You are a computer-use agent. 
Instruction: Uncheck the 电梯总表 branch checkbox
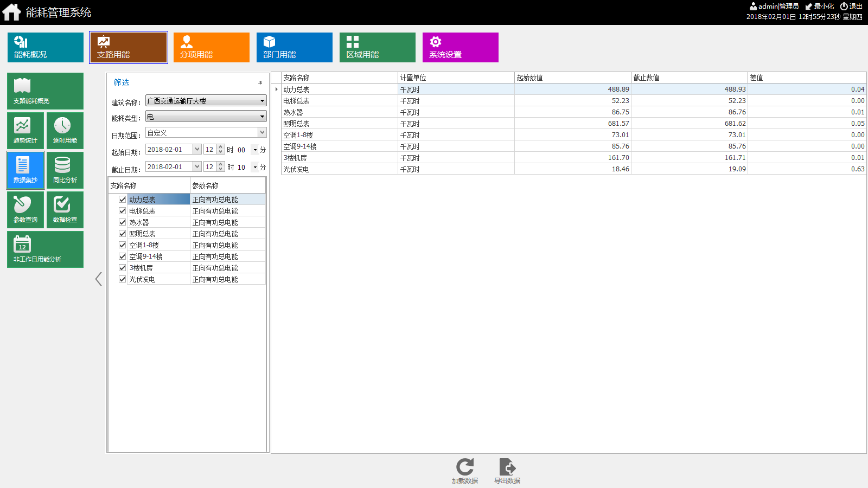point(122,211)
